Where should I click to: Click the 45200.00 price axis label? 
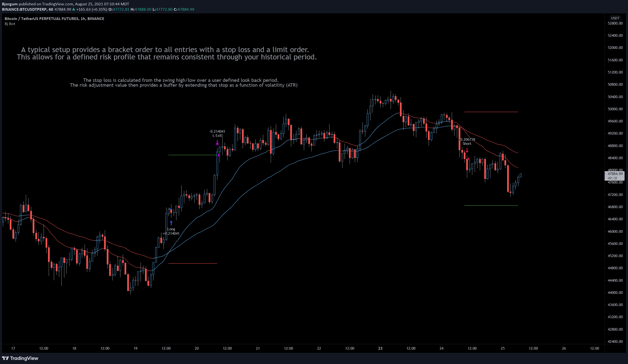(615, 256)
